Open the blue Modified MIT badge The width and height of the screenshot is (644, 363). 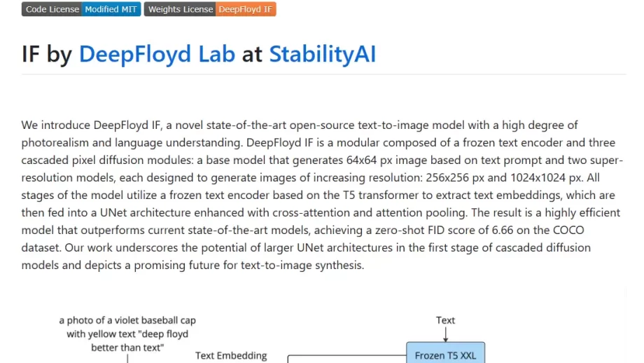point(111,9)
